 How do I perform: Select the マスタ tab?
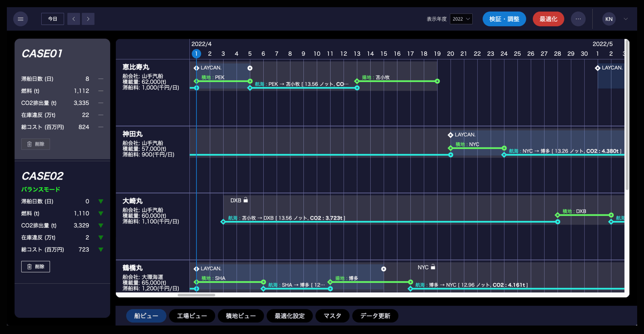coord(332,316)
